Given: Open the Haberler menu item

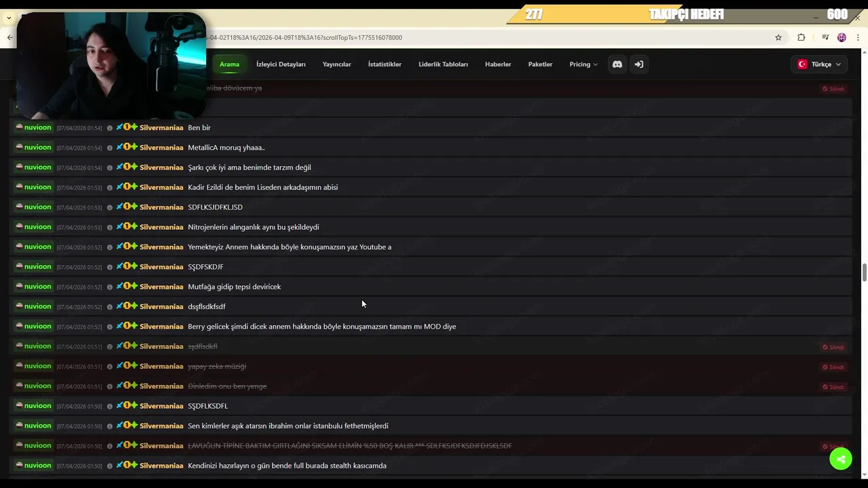Looking at the screenshot, I should tap(498, 64).
